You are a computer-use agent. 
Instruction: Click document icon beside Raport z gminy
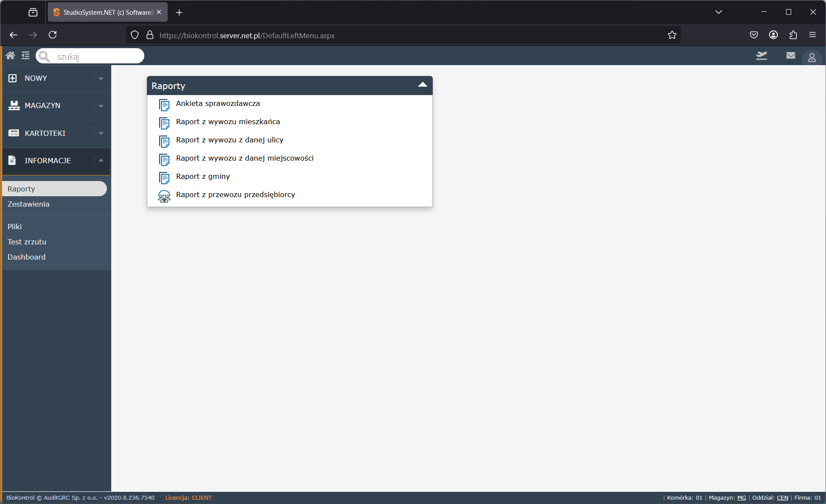(164, 178)
